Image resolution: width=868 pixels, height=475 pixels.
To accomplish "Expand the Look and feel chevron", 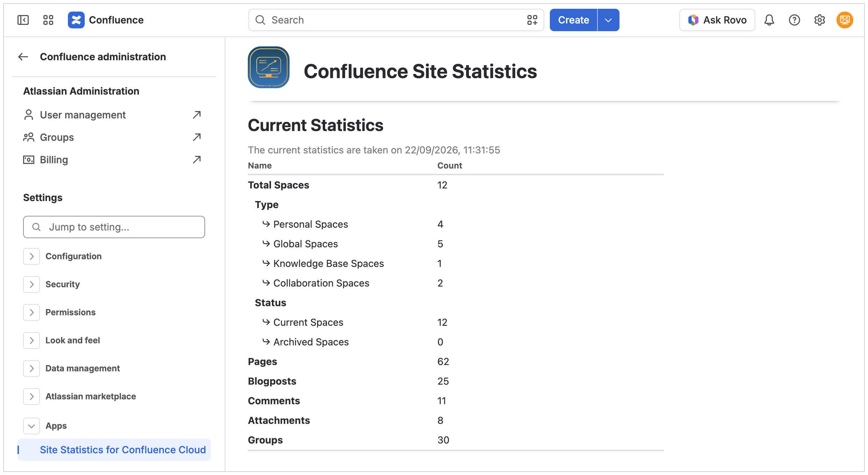I will tap(31, 340).
